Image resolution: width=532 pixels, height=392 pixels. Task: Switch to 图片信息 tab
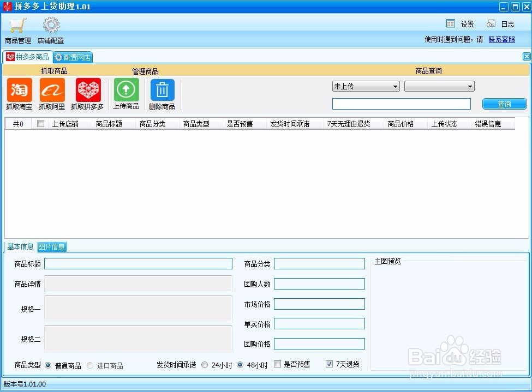[52, 247]
